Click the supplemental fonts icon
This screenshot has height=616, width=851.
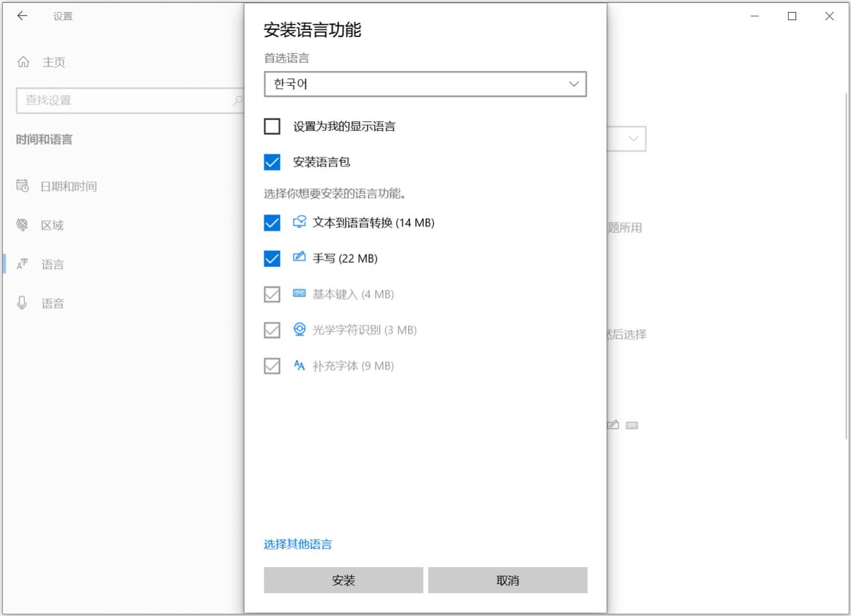299,366
